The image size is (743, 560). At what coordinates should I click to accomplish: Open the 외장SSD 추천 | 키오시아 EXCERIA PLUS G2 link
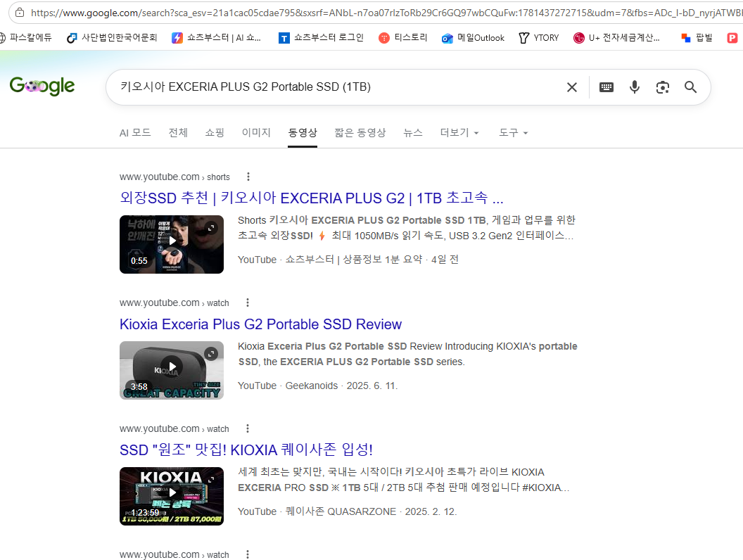311,198
